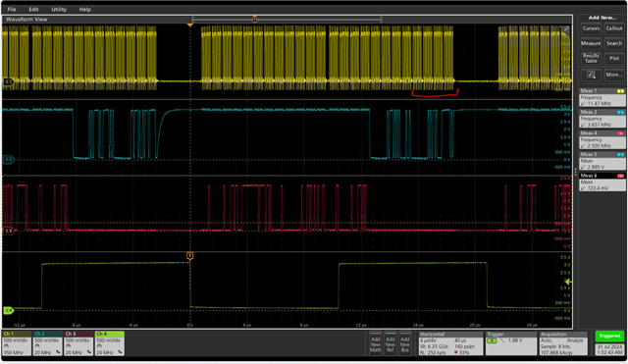Click the orange trigger position triangle
Screen dimensions: 628x364
(x=190, y=26)
